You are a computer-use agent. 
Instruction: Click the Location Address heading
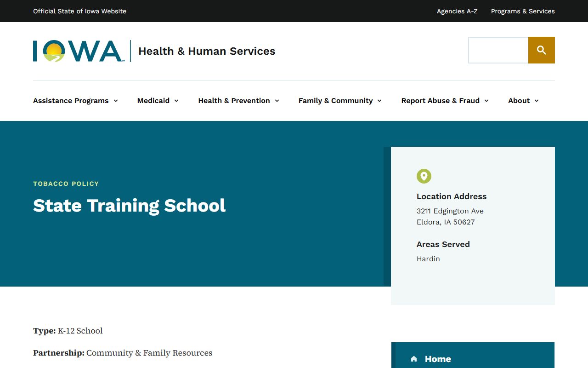[x=452, y=196]
